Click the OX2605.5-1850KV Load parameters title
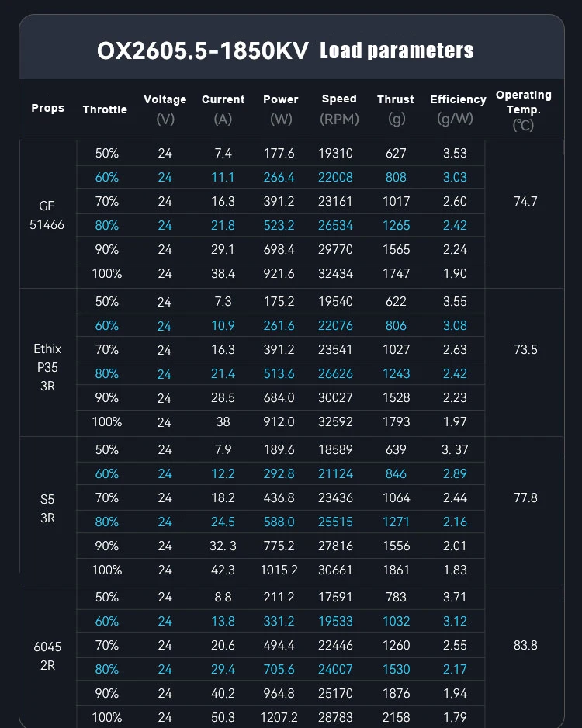 click(285, 51)
